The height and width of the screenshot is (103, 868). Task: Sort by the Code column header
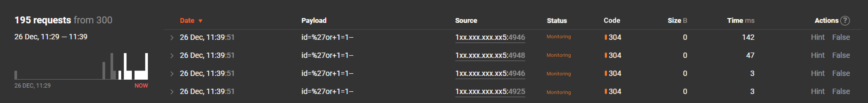[611, 20]
